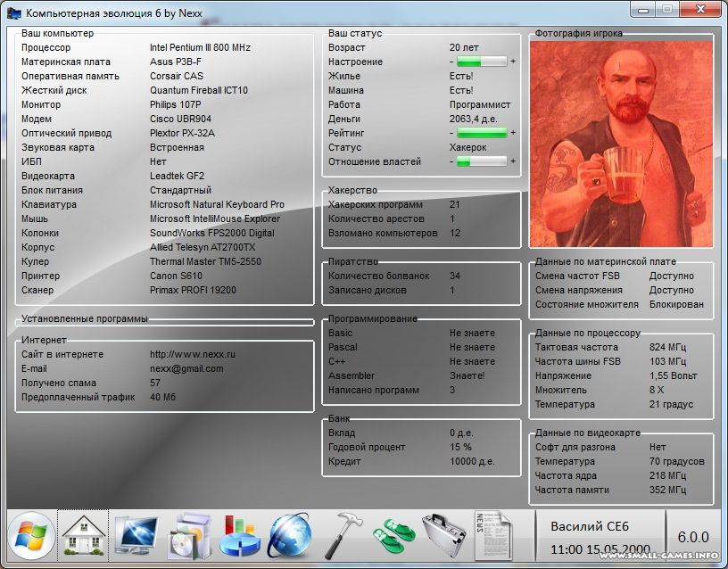Click the computer monitor icon
Image resolution: width=728 pixels, height=569 pixels.
(136, 536)
